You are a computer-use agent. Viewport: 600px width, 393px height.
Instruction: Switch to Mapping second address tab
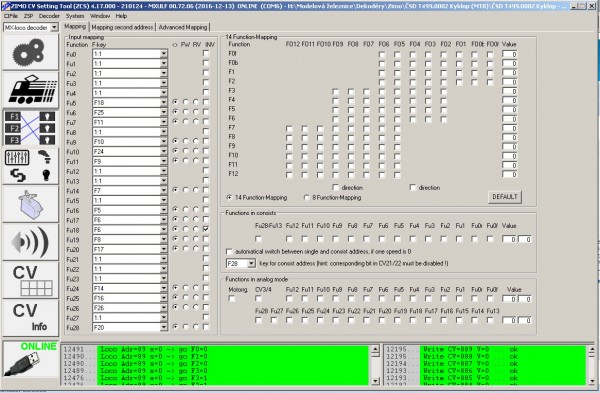122,27
